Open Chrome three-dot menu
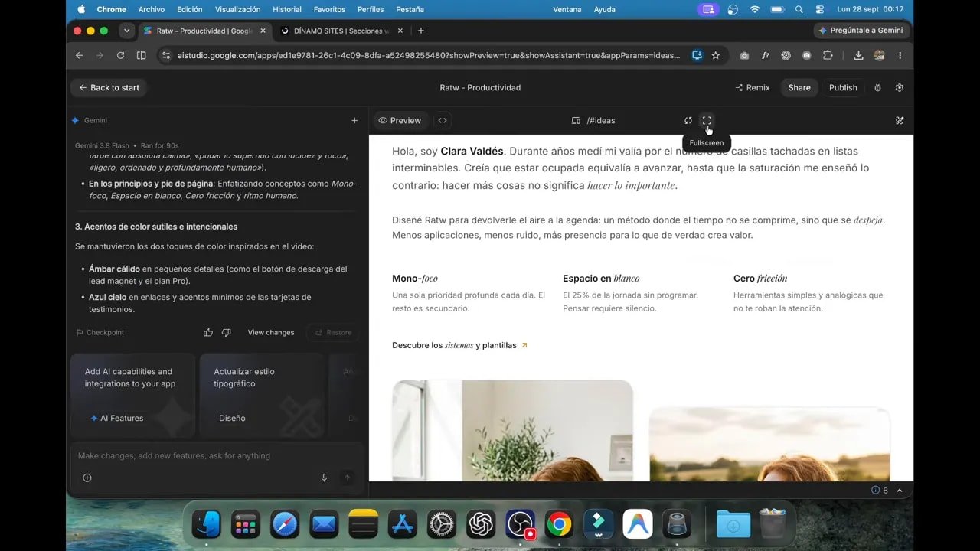 point(900,55)
